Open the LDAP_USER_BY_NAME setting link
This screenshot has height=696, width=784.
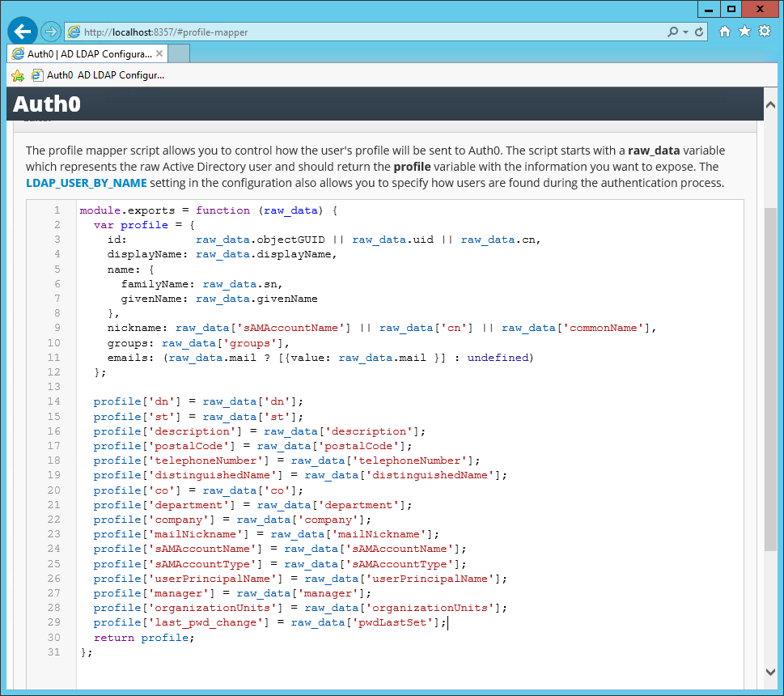87,183
